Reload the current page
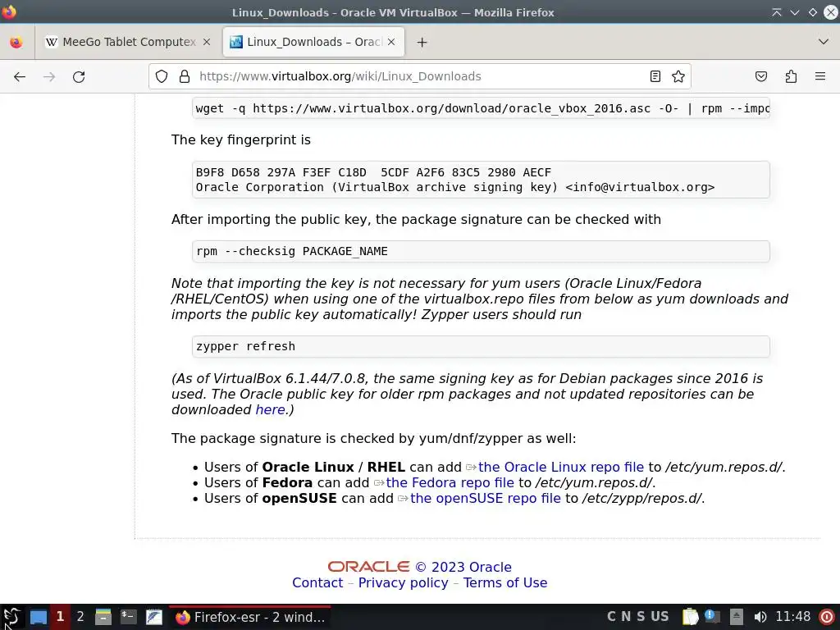This screenshot has height=630, width=840. pos(79,76)
